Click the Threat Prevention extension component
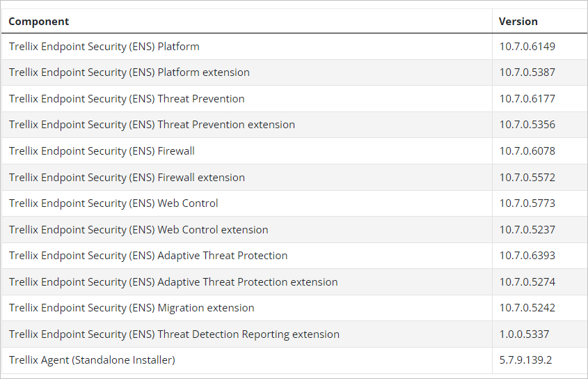 (x=152, y=125)
